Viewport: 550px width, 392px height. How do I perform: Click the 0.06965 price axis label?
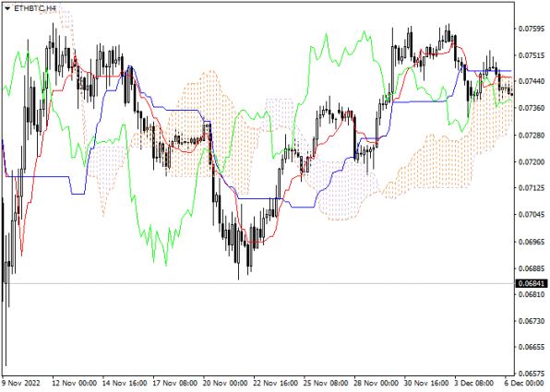[x=532, y=242]
